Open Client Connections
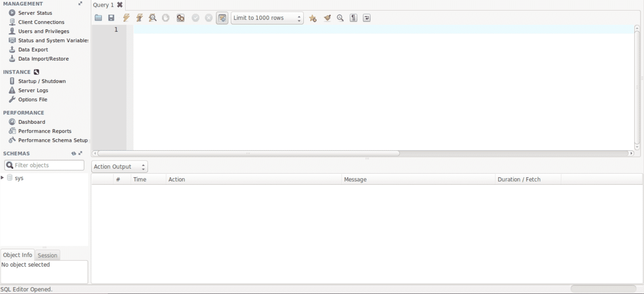 41,22
